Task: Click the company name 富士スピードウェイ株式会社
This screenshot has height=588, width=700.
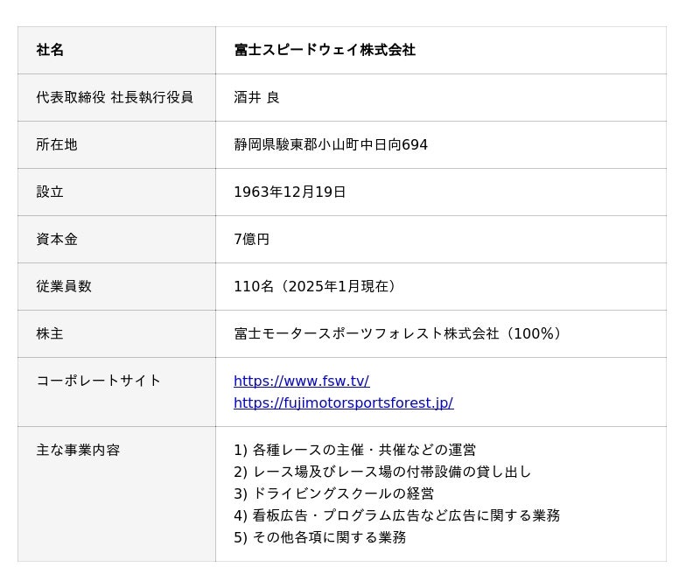Action: (325, 51)
